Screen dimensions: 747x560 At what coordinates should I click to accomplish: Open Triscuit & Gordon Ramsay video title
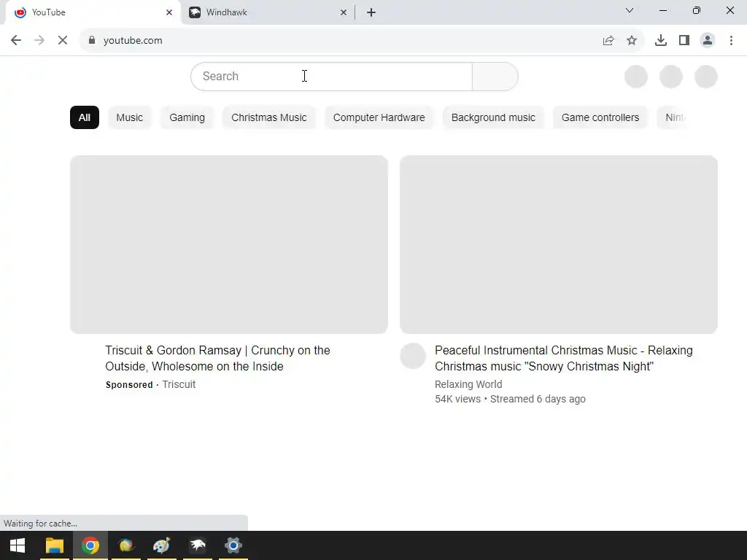coord(217,358)
